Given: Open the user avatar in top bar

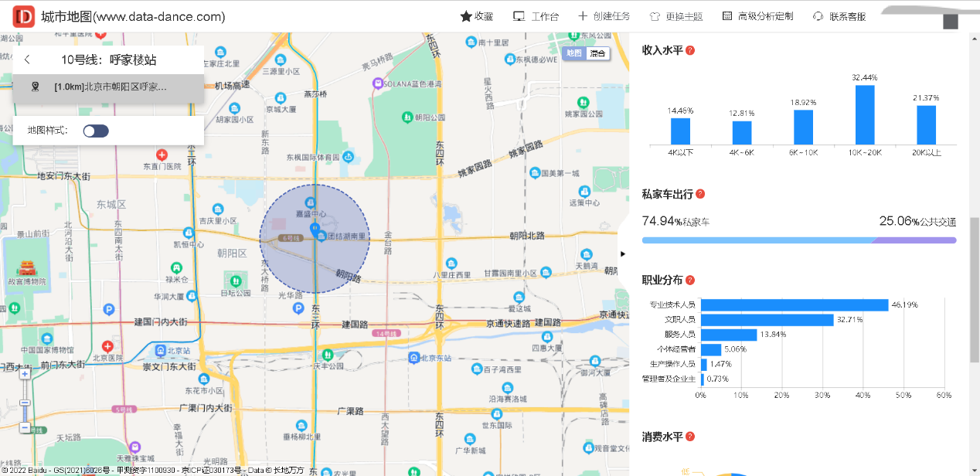Looking at the screenshot, I should [x=950, y=22].
